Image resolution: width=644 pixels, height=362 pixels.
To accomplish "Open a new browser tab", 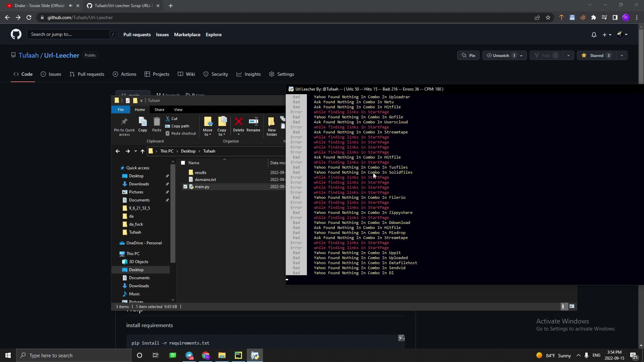I will [171, 6].
